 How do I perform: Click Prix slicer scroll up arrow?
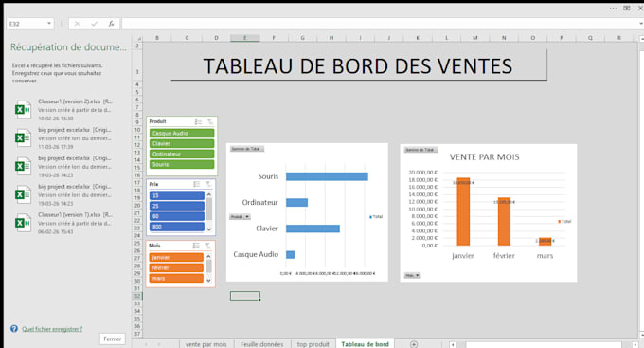209,194
